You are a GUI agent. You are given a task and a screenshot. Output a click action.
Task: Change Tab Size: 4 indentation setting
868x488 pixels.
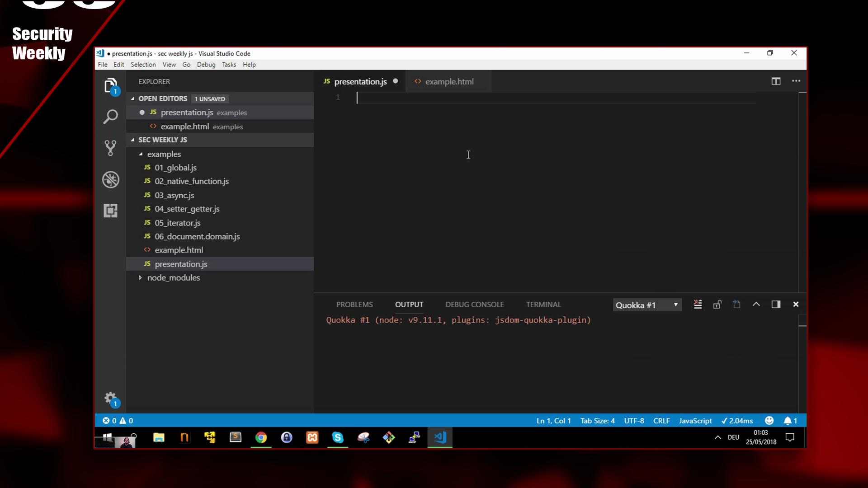[x=597, y=421]
